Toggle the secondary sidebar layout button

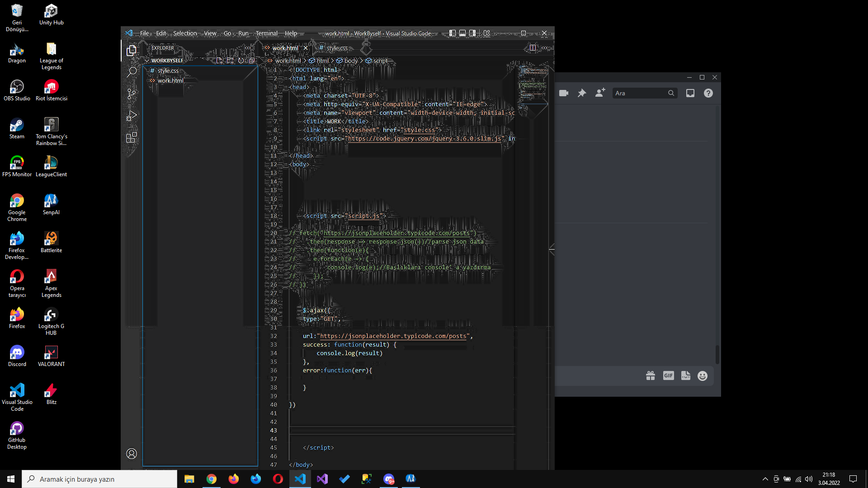(x=472, y=33)
